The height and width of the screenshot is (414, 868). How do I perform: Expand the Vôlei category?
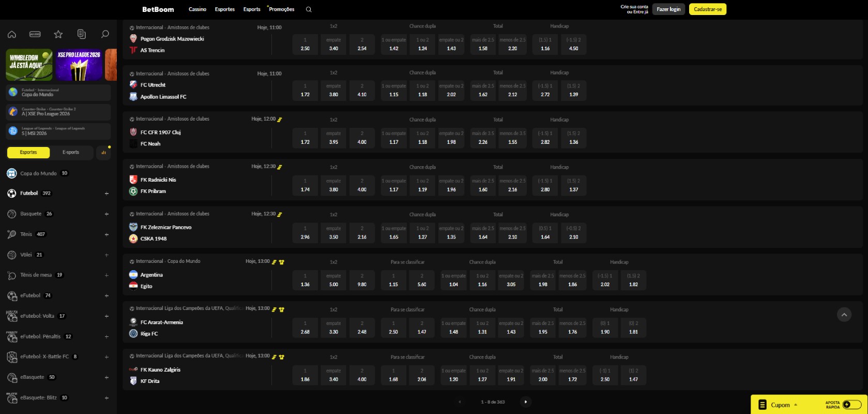[x=106, y=255]
